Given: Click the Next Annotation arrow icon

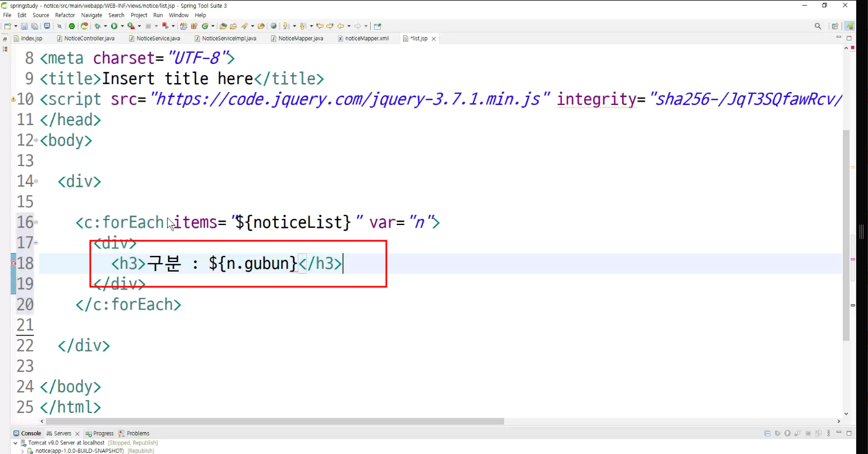Looking at the screenshot, I should pyautogui.click(x=286, y=26).
